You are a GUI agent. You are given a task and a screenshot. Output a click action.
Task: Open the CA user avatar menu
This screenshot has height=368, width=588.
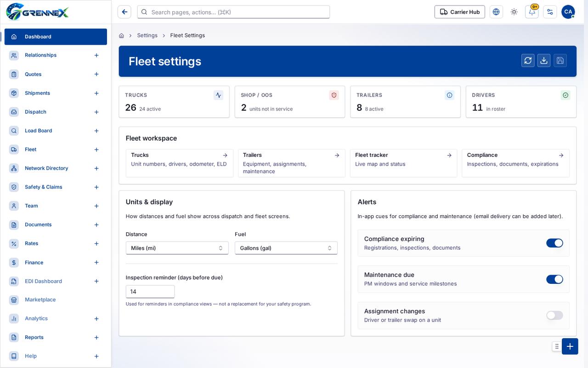pyautogui.click(x=568, y=12)
